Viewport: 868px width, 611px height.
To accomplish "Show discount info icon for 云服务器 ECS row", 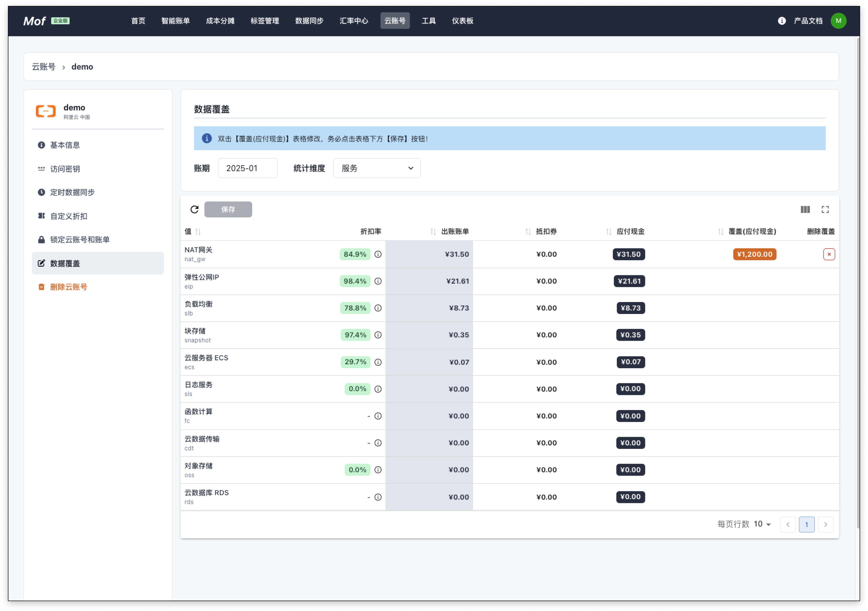I will [x=378, y=362].
